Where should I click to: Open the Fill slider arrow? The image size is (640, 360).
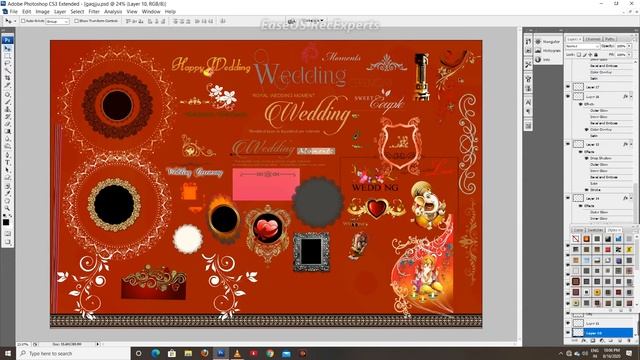pos(629,54)
